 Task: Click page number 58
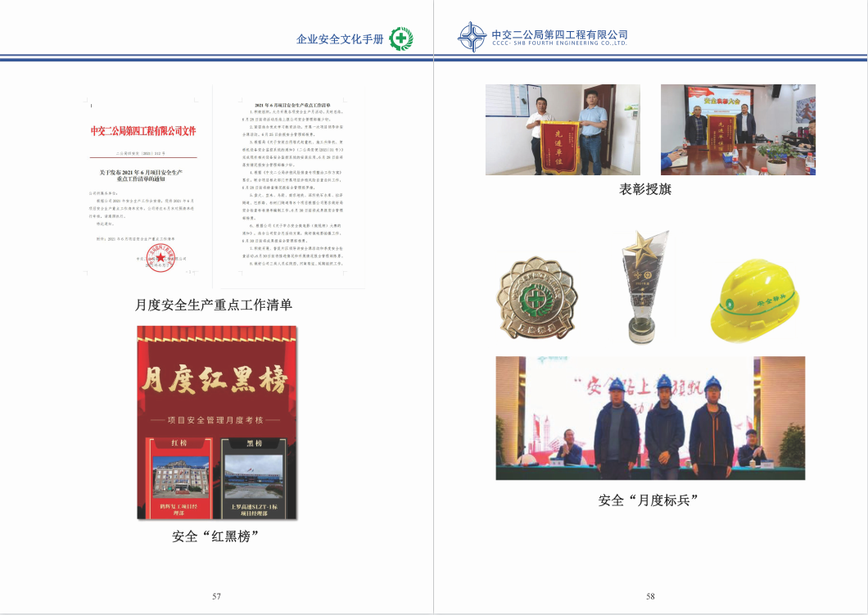[x=650, y=596]
